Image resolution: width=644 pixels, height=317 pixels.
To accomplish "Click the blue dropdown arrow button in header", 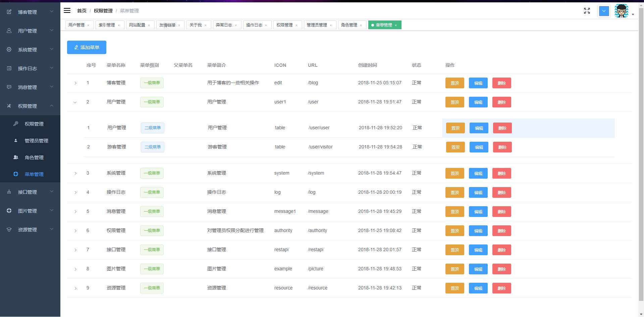I will [x=604, y=11].
